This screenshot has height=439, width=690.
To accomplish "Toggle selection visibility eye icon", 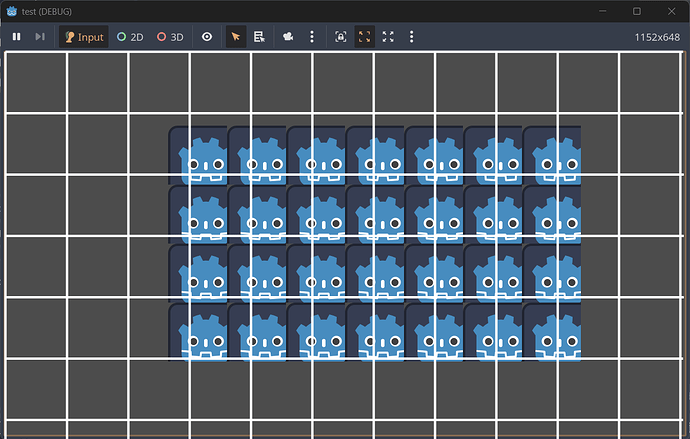I will click(x=207, y=37).
